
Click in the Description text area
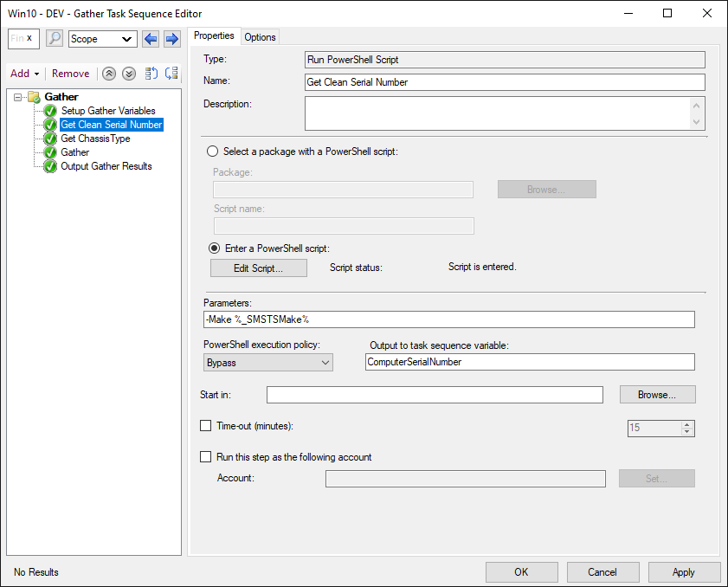pos(505,113)
